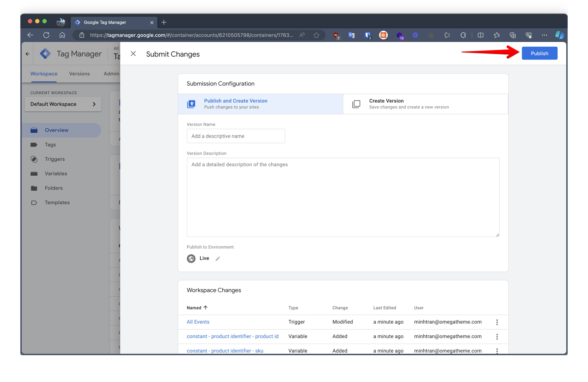Open options menu for product id variable row
The height and width of the screenshot is (382, 588).
(497, 337)
